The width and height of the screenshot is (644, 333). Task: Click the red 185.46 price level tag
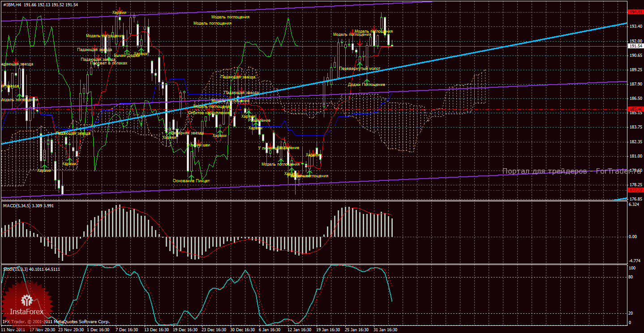635,109
